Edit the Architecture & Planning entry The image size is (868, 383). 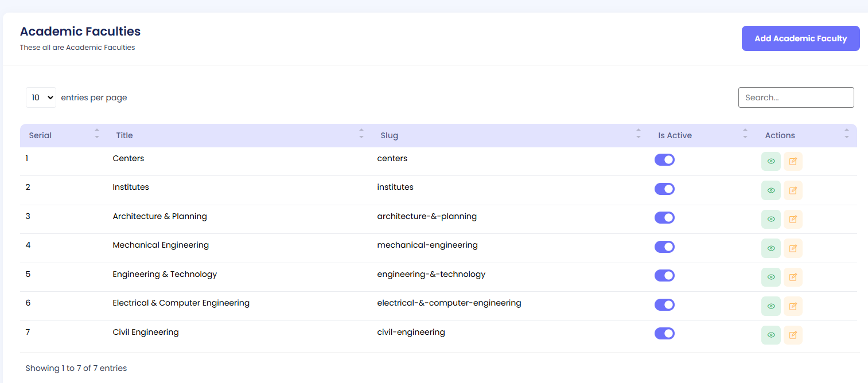(x=793, y=219)
